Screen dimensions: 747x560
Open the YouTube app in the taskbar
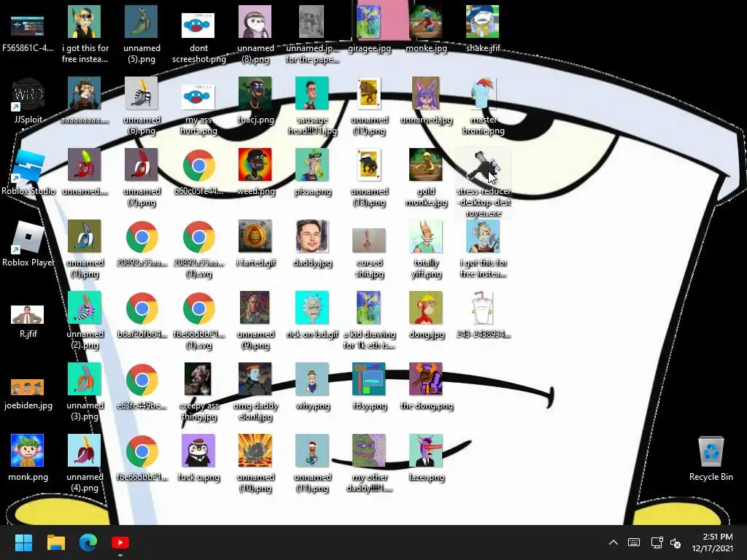(120, 542)
